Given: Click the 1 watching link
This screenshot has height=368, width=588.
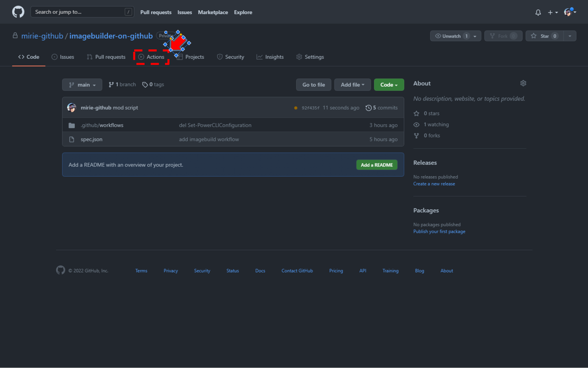Looking at the screenshot, I should tap(431, 125).
